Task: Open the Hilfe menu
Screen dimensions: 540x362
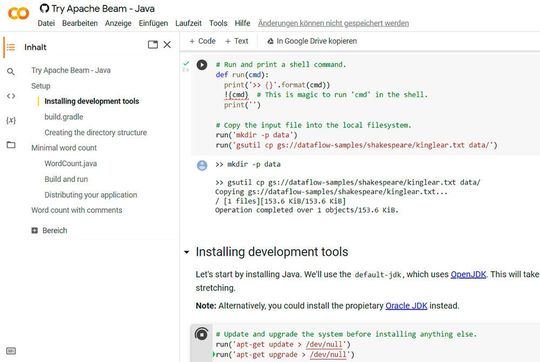Action: [x=242, y=23]
